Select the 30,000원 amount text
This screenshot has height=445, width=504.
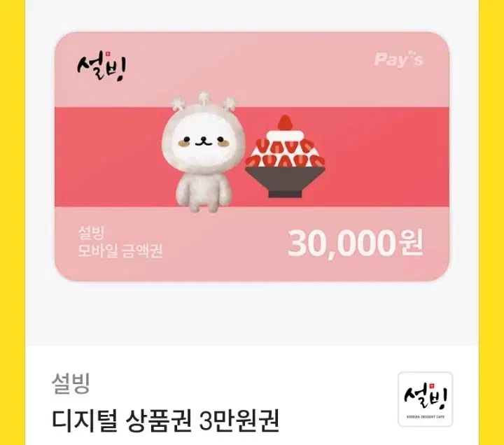355,243
